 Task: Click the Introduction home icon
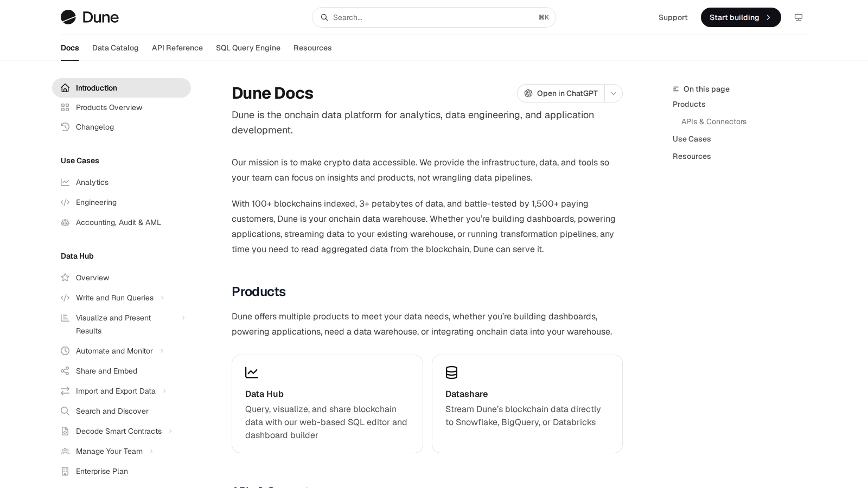[x=65, y=88]
